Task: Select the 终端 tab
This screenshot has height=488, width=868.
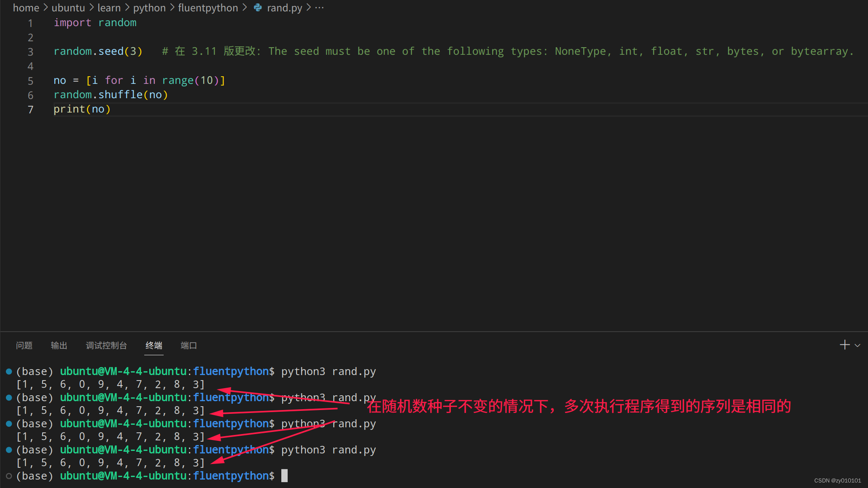Action: (x=154, y=346)
